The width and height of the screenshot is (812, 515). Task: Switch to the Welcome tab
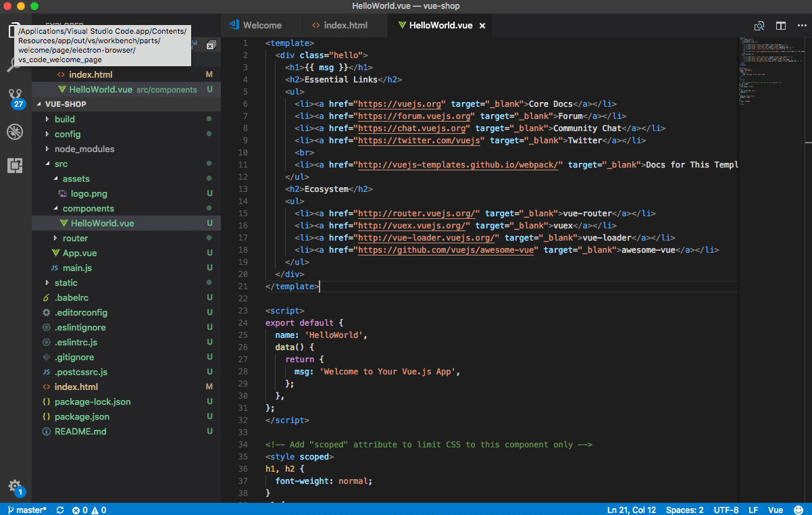coord(261,25)
